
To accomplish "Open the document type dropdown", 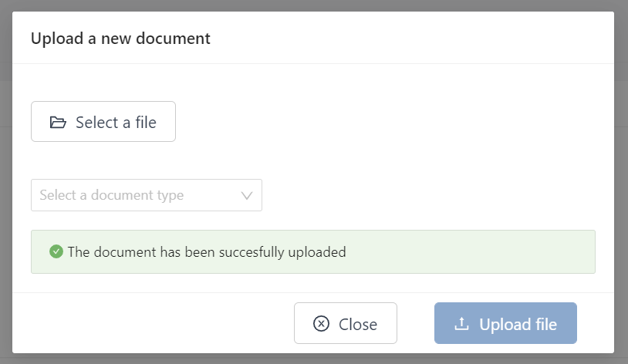I will point(147,195).
